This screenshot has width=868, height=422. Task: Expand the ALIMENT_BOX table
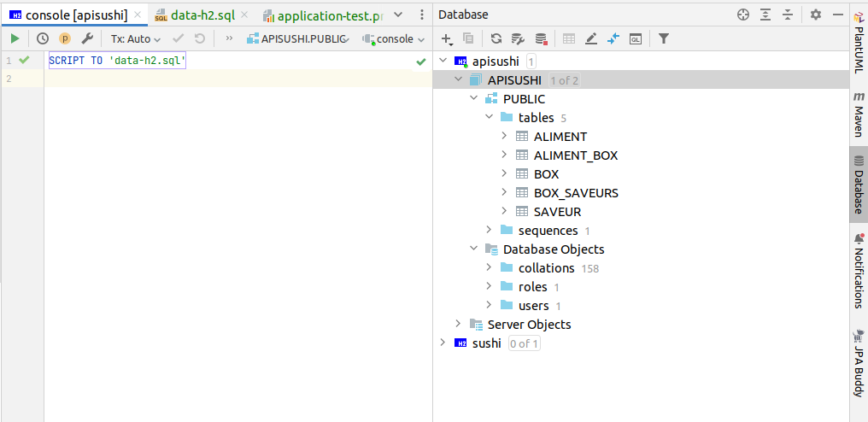504,155
